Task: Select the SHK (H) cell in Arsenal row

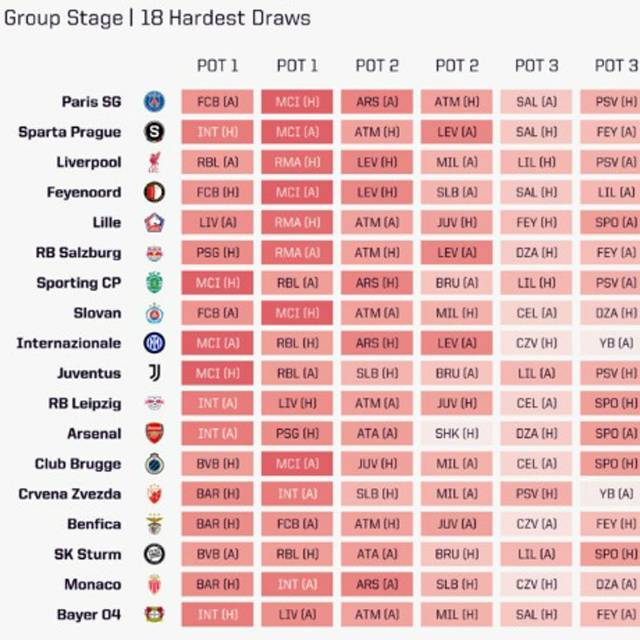Action: [457, 434]
